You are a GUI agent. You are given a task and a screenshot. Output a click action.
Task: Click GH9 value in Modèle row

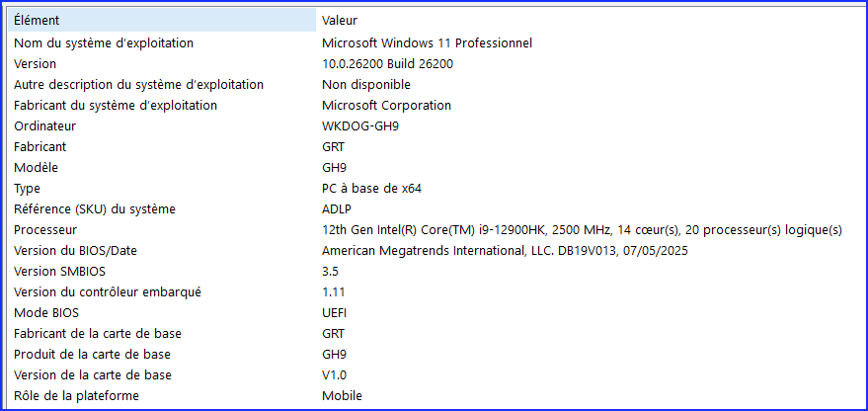[x=335, y=167]
